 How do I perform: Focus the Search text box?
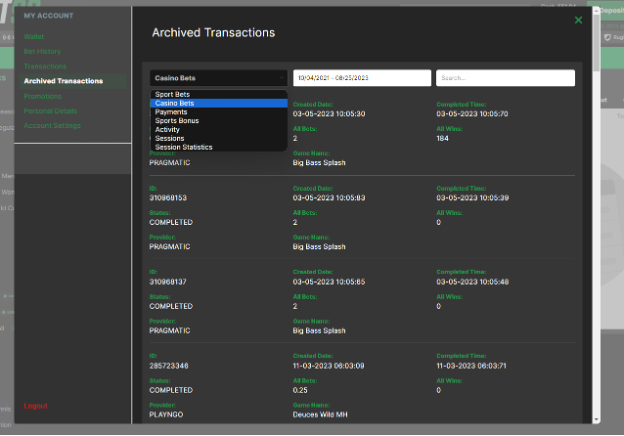505,78
